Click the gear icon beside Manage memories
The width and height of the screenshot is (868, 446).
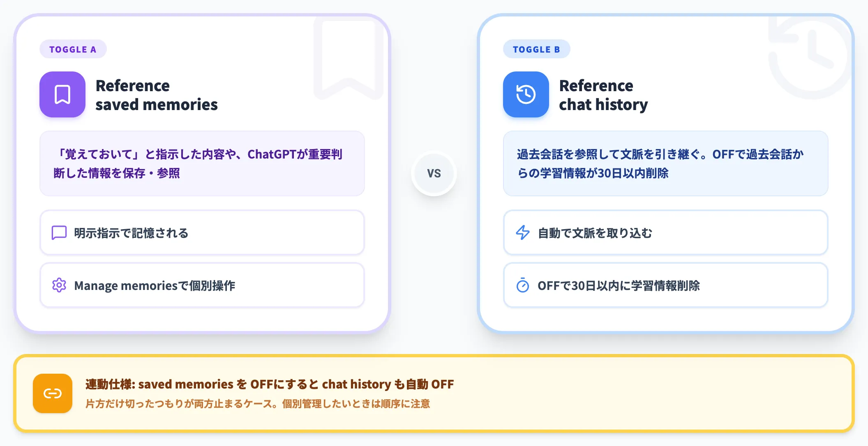click(59, 285)
